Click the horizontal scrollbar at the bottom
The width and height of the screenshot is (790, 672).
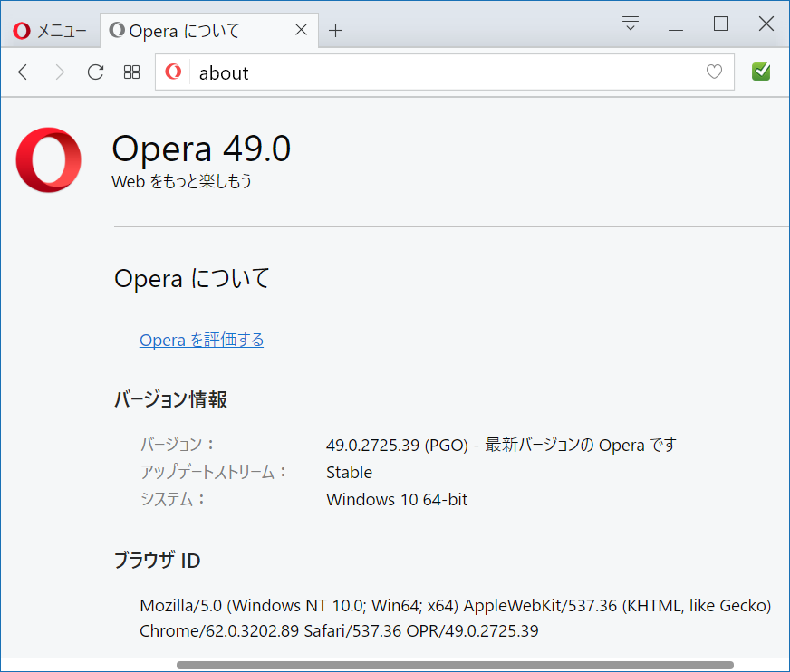pos(455,666)
